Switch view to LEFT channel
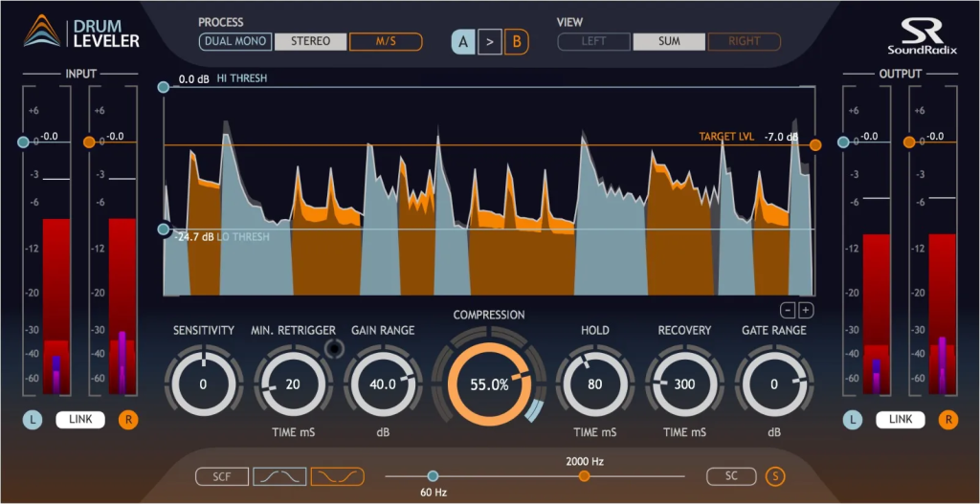The image size is (980, 504). tap(593, 41)
